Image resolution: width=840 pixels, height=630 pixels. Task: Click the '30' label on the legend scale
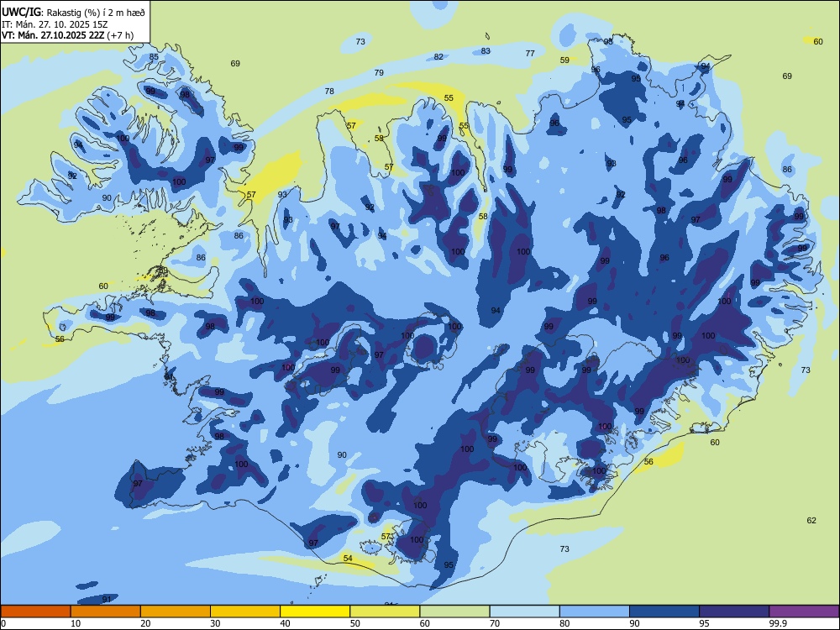click(215, 623)
